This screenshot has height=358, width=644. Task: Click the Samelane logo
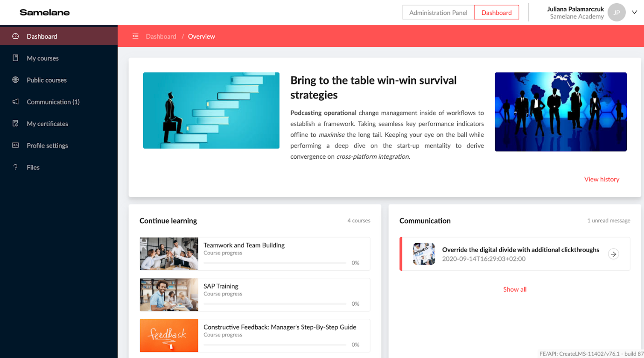coord(45,13)
